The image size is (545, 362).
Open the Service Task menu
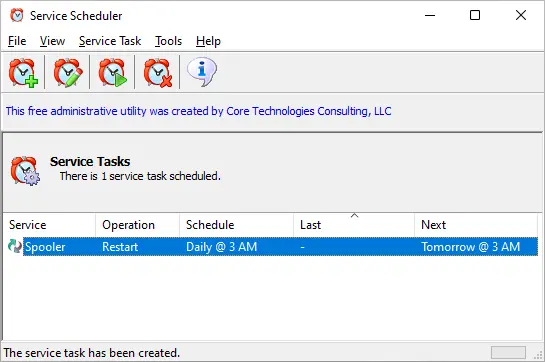110,41
